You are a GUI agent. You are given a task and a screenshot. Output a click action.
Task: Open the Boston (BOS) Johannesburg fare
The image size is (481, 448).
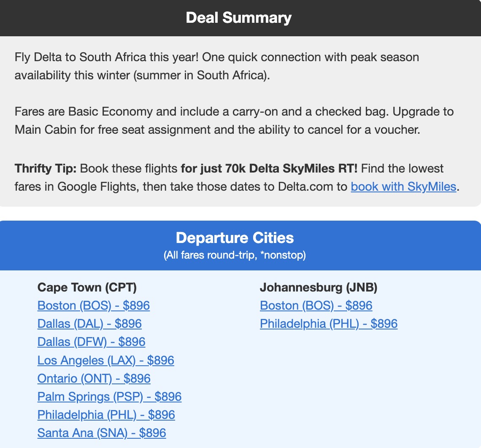coord(316,305)
